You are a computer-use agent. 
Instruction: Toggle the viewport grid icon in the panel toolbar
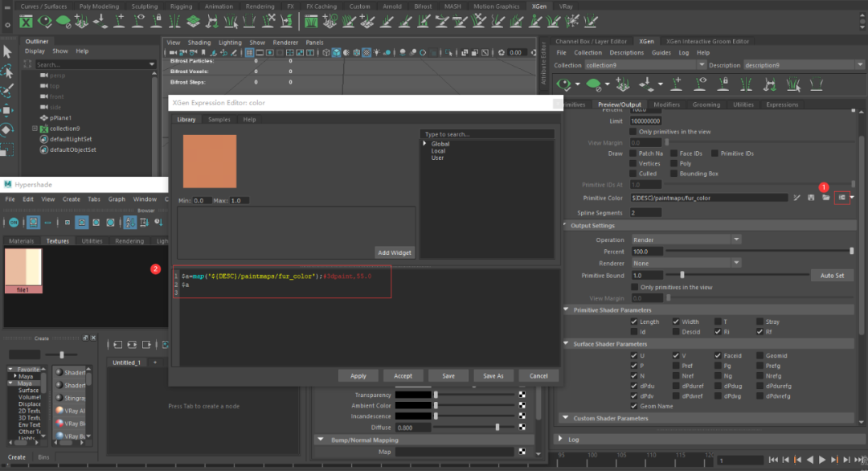(x=250, y=52)
